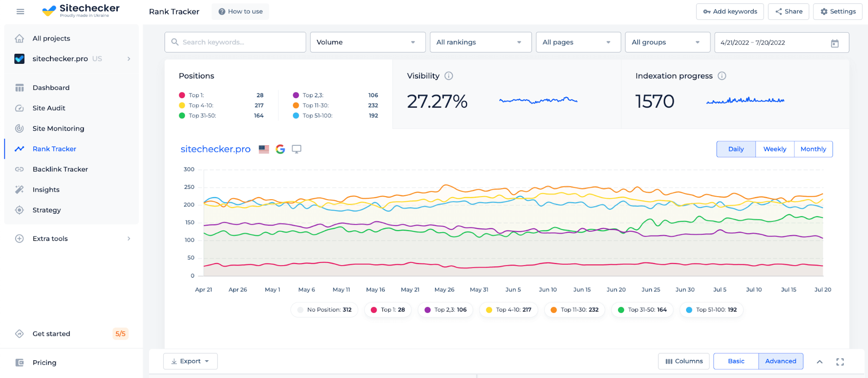868x378 pixels.
Task: Toggle Top 31-50 series in legend
Action: (x=642, y=310)
